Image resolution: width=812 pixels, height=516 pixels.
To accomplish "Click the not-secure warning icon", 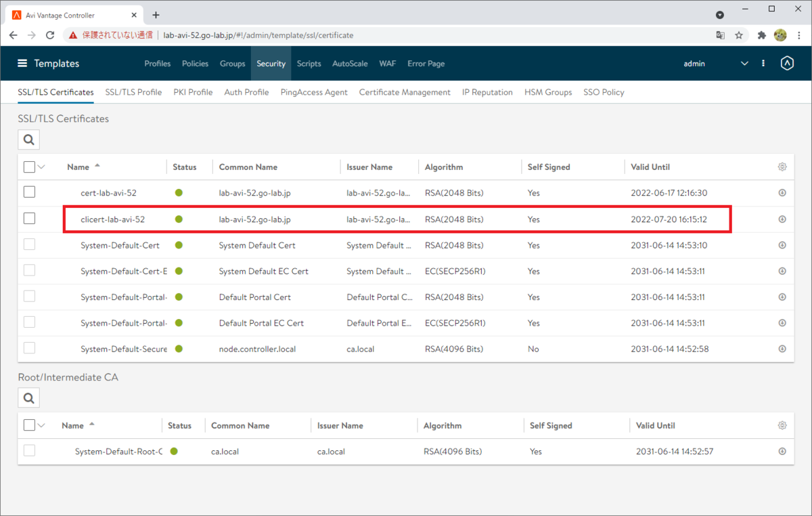I will pos(73,35).
